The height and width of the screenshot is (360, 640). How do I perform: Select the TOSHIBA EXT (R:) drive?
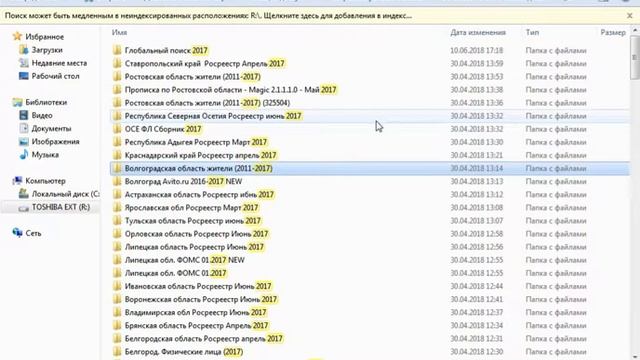click(61, 207)
